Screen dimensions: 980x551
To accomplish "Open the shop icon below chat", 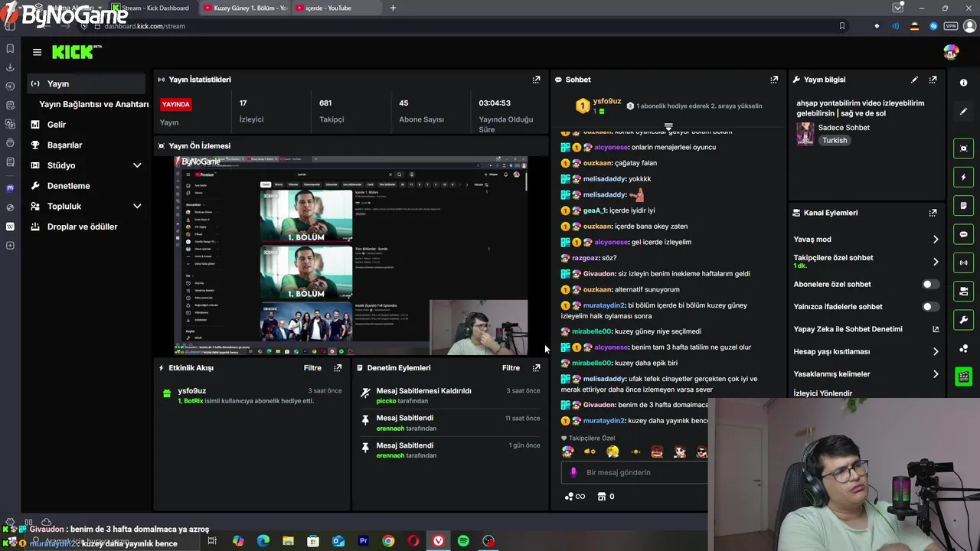I will pyautogui.click(x=602, y=496).
